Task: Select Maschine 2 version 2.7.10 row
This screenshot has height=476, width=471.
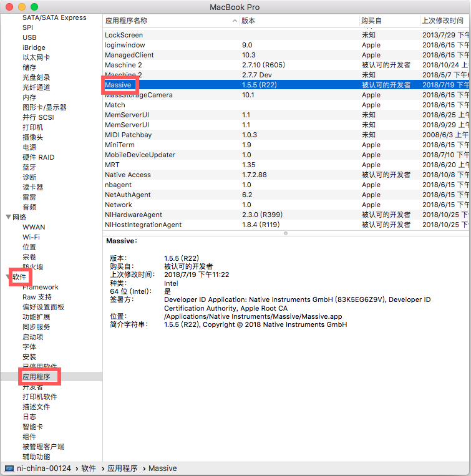Action: coord(286,65)
